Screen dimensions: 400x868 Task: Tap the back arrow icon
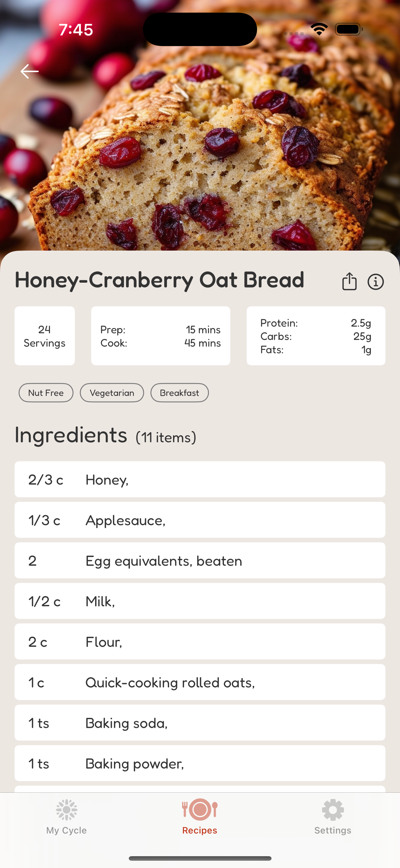29,71
